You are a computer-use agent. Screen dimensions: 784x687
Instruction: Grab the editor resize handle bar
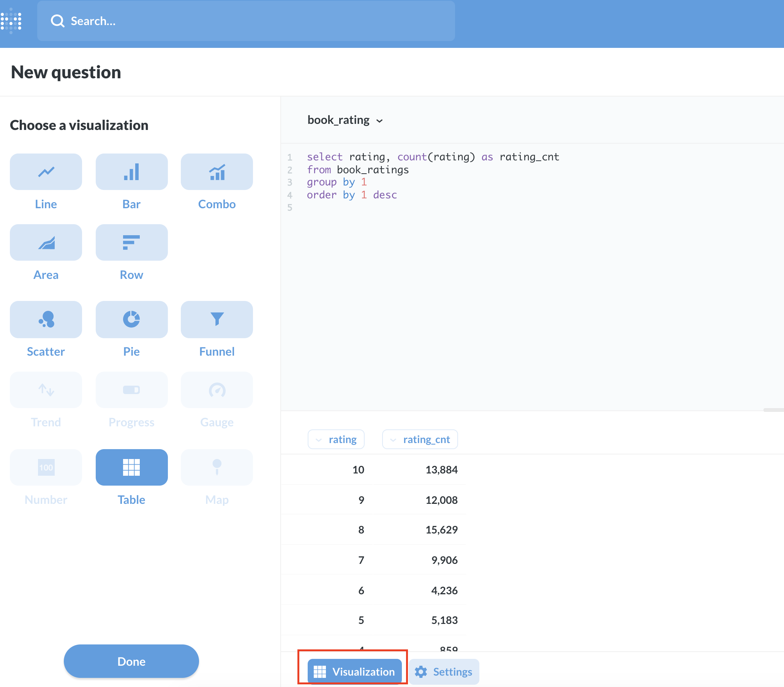pos(773,410)
